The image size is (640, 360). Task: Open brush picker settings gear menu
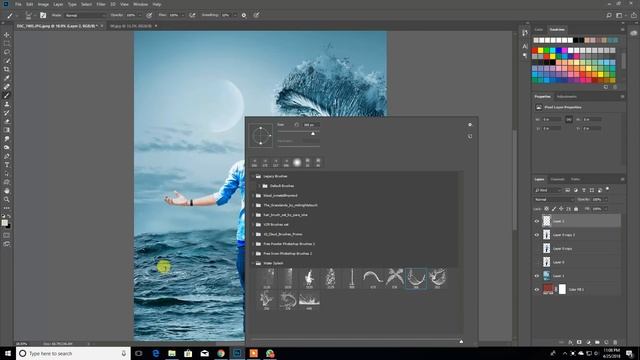470,124
